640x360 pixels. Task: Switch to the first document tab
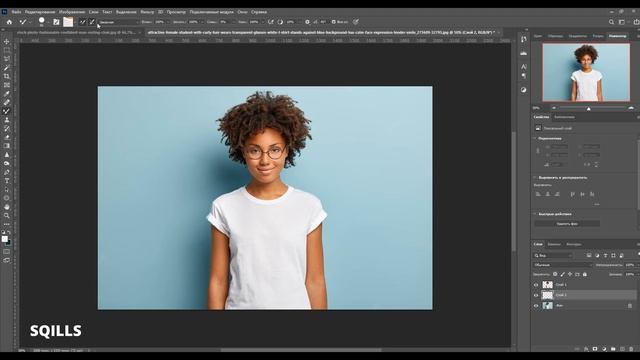[76, 32]
